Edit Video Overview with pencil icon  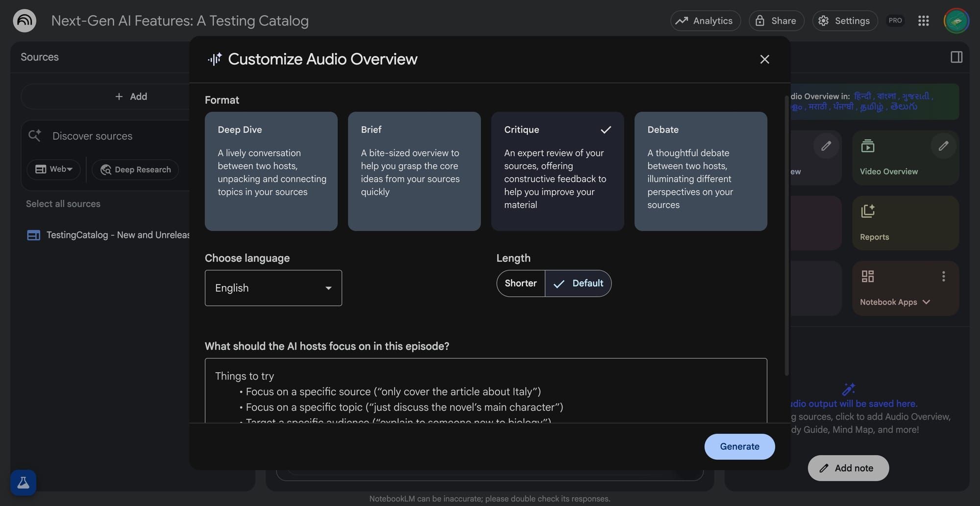tap(943, 145)
